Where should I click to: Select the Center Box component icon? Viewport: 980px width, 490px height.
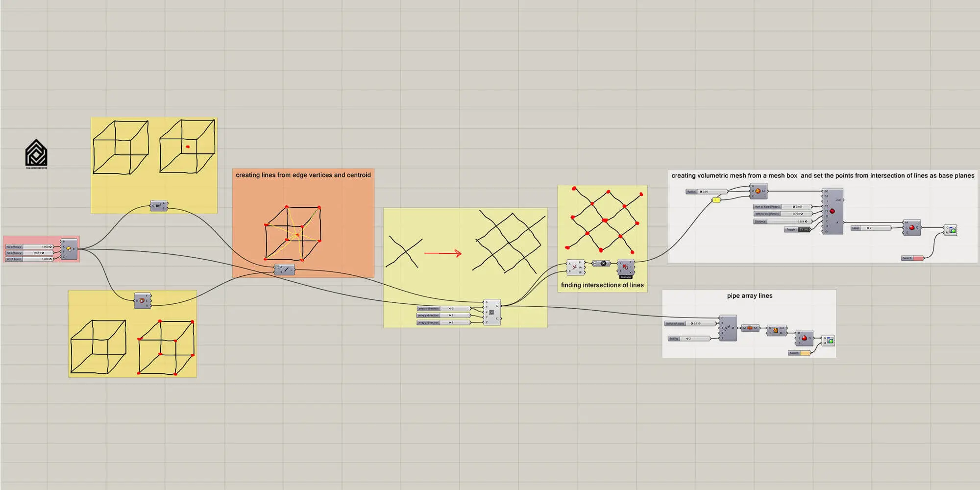tap(69, 249)
